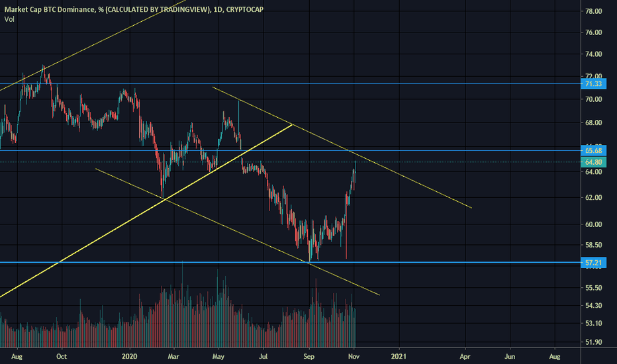Click the 76.00 price axis value
This screenshot has height=364, width=617.
tap(593, 32)
